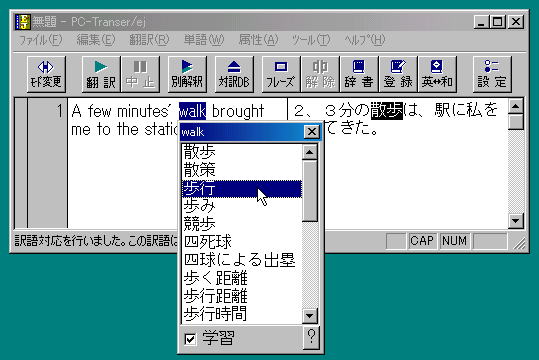Open the ファイル(F) menu
The width and height of the screenshot is (539, 360).
(x=40, y=40)
